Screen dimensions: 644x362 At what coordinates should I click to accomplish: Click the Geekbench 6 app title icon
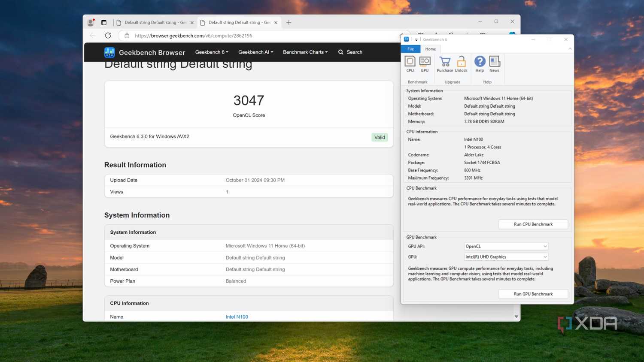pos(406,39)
